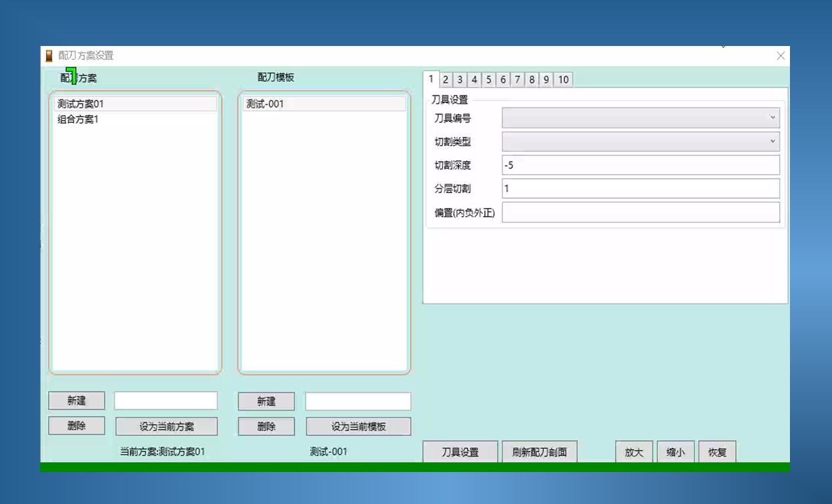Select 组合方案1 in the scheme list
The image size is (832, 504).
(x=135, y=120)
